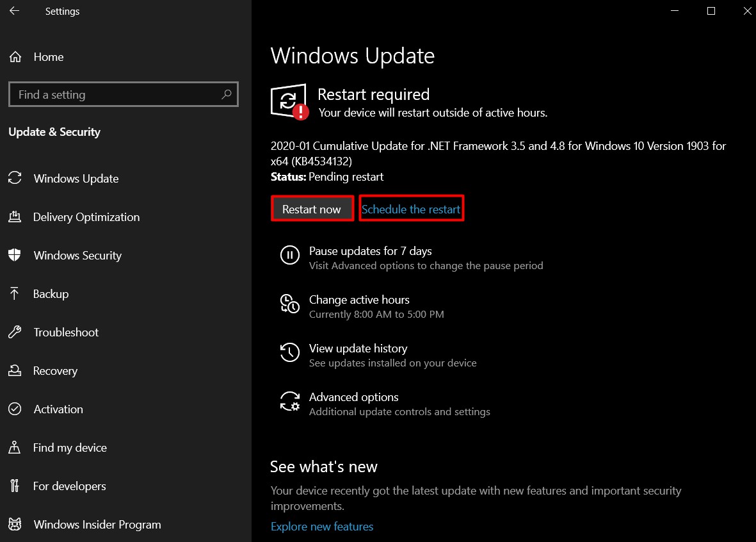
Task: Click the Troubleshoot wrench icon
Action: pos(15,332)
